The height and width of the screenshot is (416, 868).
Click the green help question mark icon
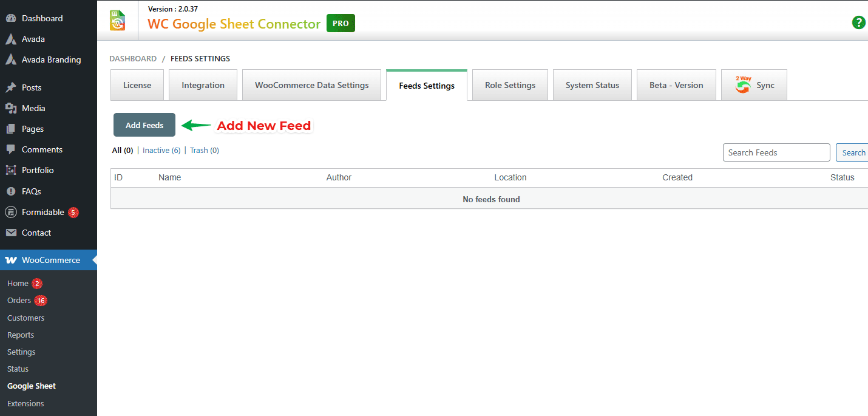(x=858, y=22)
